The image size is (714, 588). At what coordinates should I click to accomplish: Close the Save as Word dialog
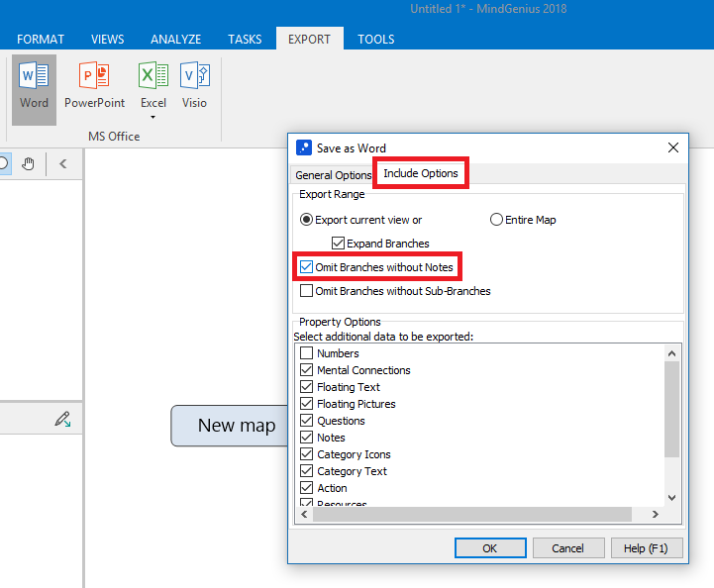pyautogui.click(x=673, y=147)
